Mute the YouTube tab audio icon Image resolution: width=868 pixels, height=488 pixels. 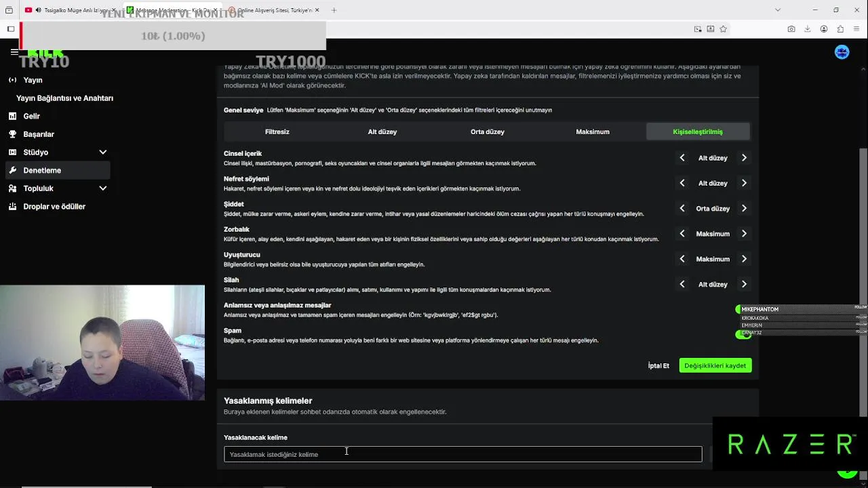[x=38, y=10]
